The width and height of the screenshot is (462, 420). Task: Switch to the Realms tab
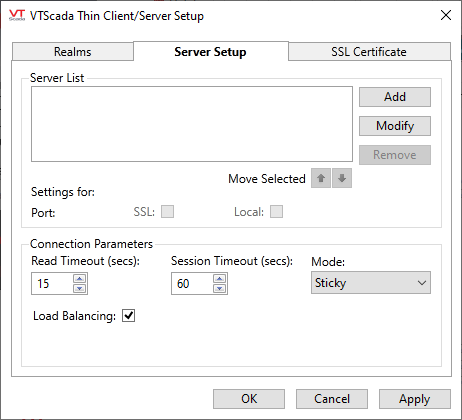coord(73,52)
